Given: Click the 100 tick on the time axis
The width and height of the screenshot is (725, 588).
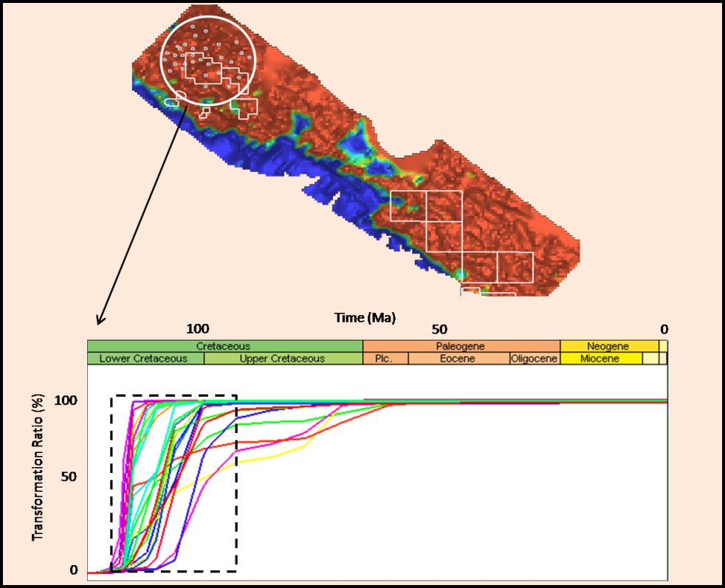Looking at the screenshot, I should tap(197, 329).
